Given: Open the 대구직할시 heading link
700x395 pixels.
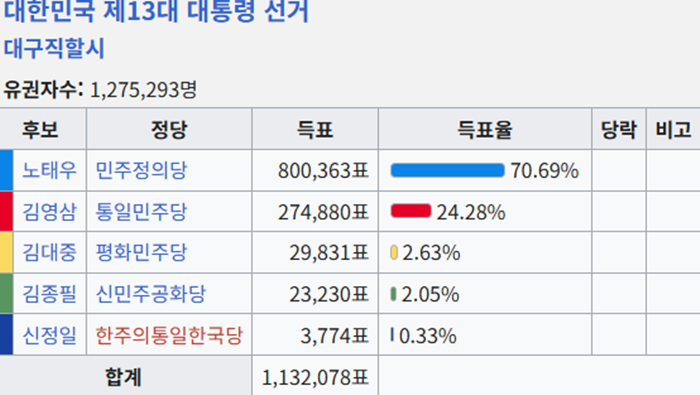Looking at the screenshot, I should point(54,48).
